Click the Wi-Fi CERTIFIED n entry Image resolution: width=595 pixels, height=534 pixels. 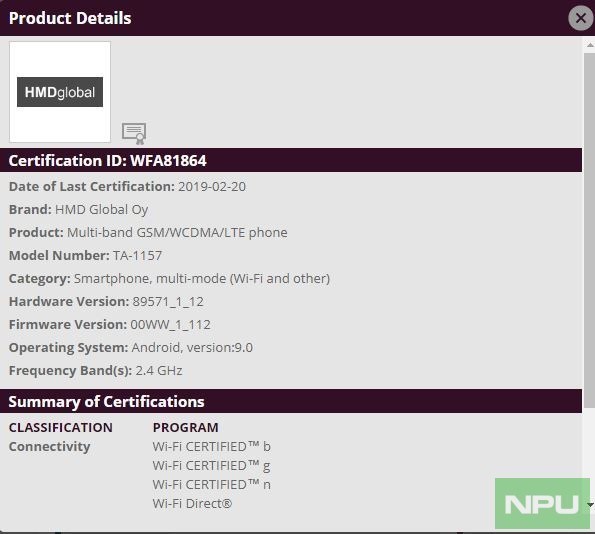[x=211, y=485]
